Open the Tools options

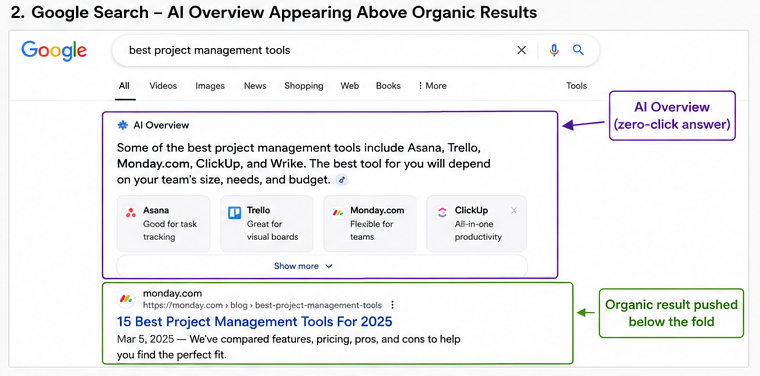(576, 86)
